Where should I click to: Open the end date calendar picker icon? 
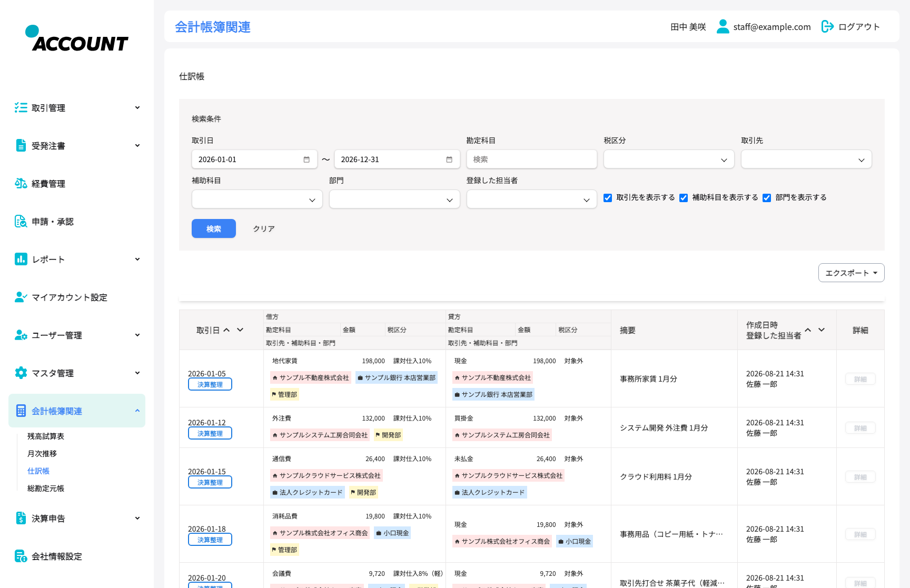pyautogui.click(x=449, y=160)
